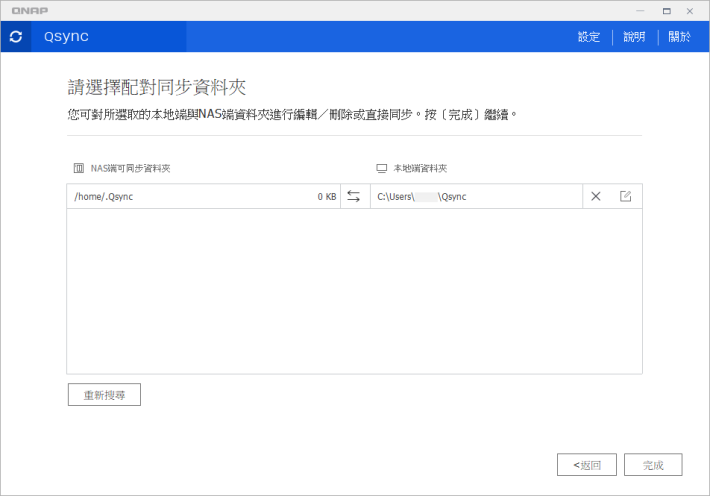Screen dimensions: 710x496
Task: Open 設定 settings menu
Action: (x=589, y=37)
